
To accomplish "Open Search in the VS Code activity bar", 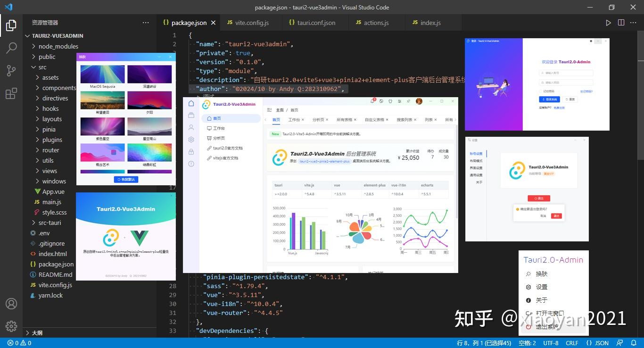I will 11,48.
